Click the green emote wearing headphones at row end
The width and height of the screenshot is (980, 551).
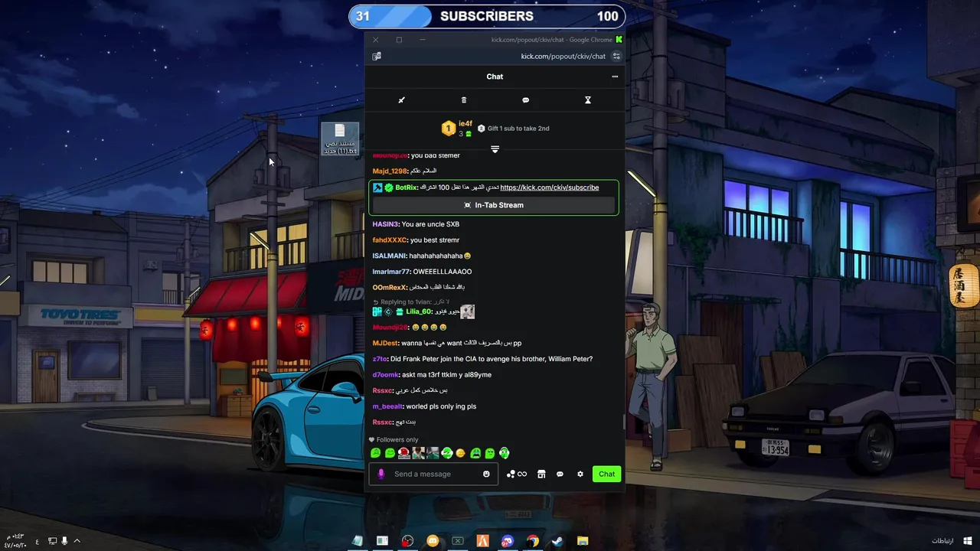[x=504, y=453]
